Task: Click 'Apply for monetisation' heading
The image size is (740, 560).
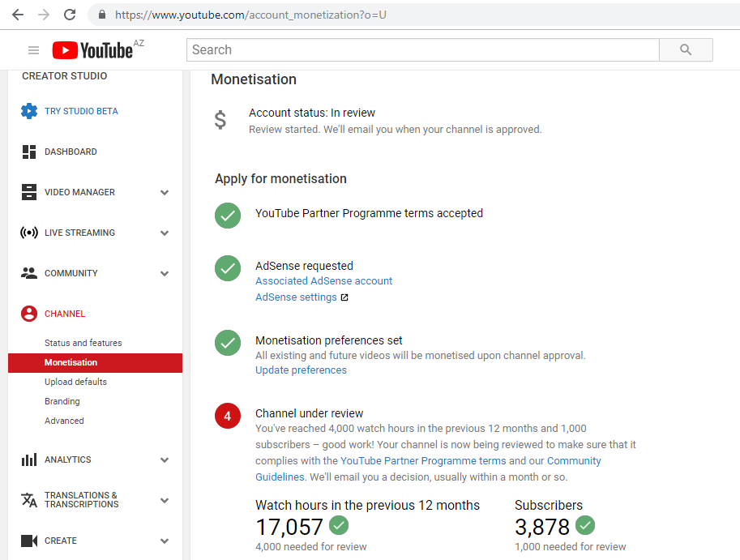Action: (x=280, y=179)
